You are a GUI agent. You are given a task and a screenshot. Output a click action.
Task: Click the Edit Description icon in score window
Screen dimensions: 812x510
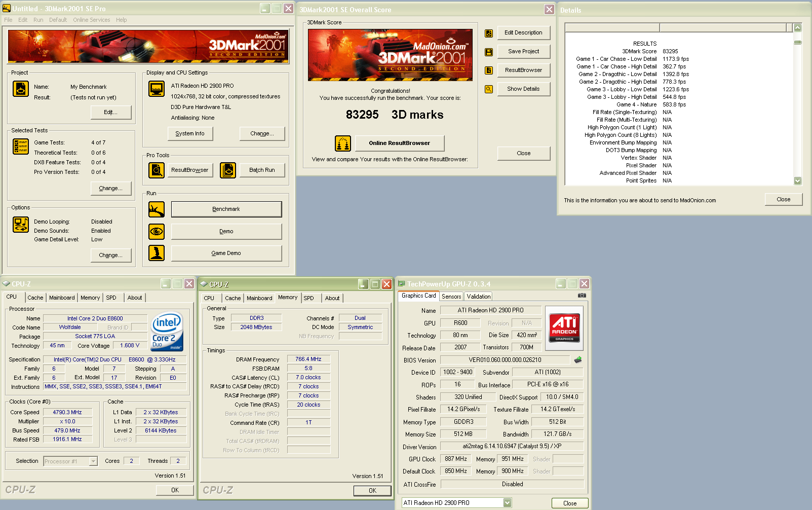pyautogui.click(x=489, y=33)
